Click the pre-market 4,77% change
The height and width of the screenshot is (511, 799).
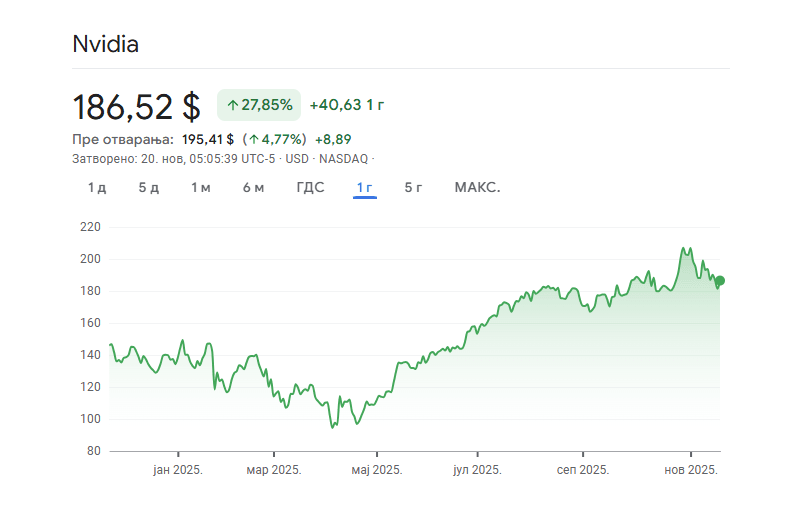[275, 139]
